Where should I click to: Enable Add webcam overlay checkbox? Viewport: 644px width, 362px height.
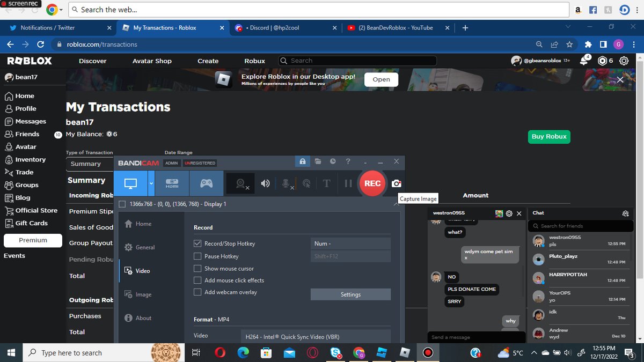click(197, 292)
